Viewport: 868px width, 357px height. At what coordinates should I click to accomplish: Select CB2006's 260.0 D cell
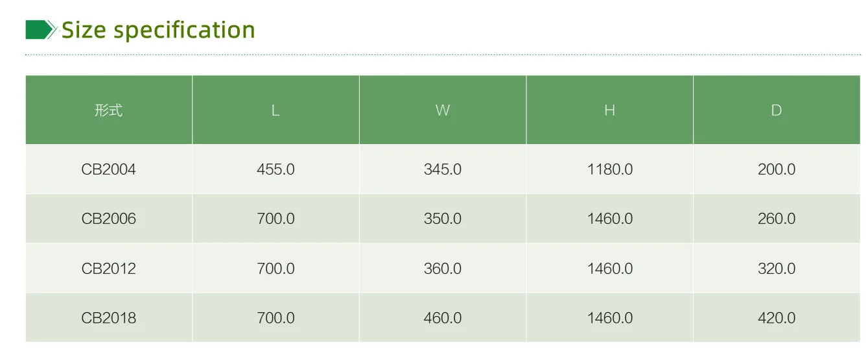(x=777, y=219)
